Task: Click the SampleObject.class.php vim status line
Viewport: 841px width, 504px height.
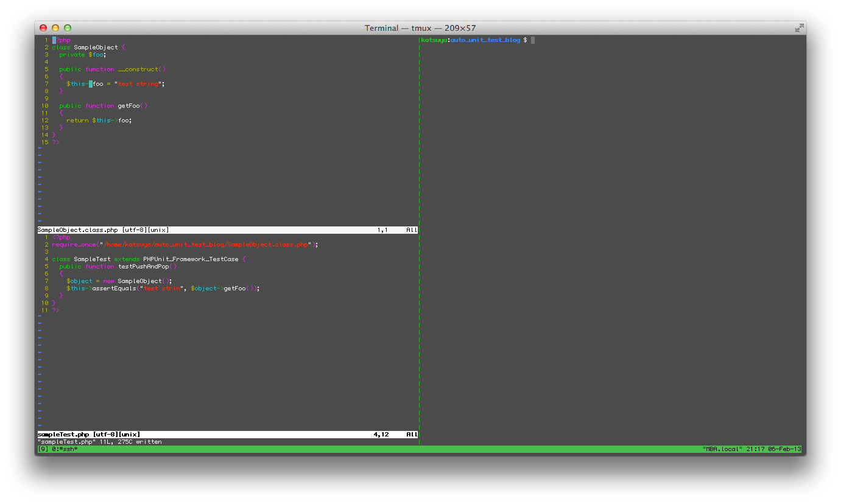Action: pyautogui.click(x=104, y=230)
